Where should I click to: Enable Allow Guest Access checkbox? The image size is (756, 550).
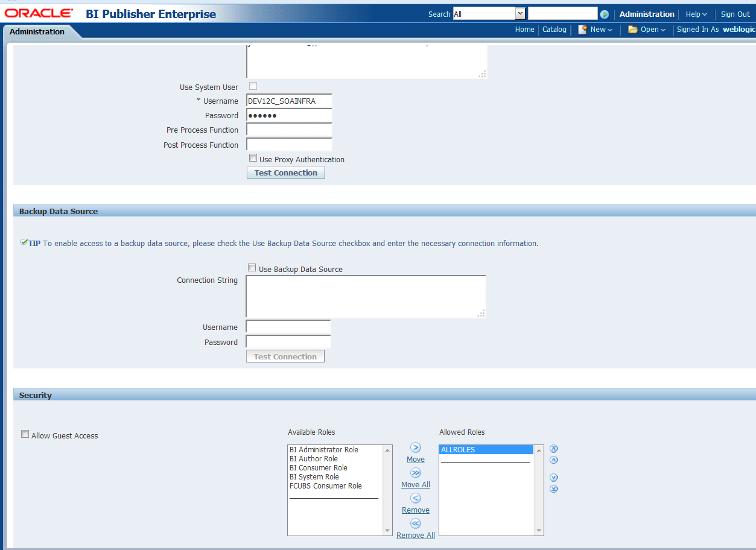25,434
